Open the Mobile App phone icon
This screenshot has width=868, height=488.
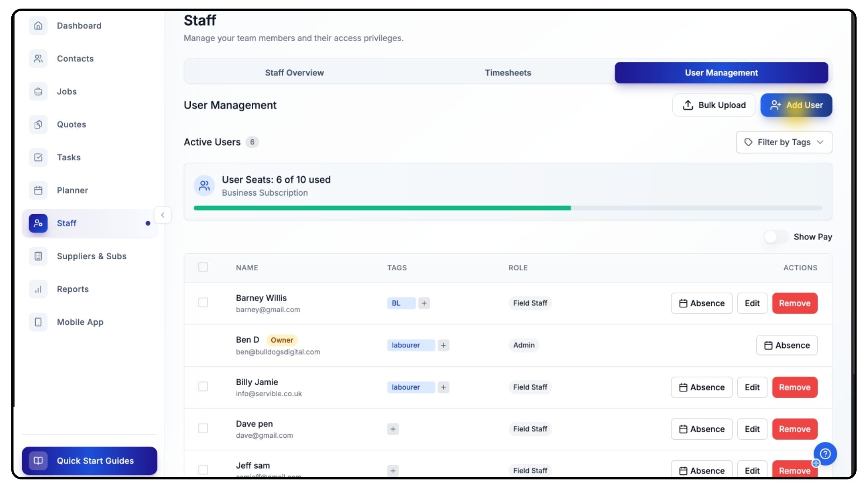pos(38,322)
